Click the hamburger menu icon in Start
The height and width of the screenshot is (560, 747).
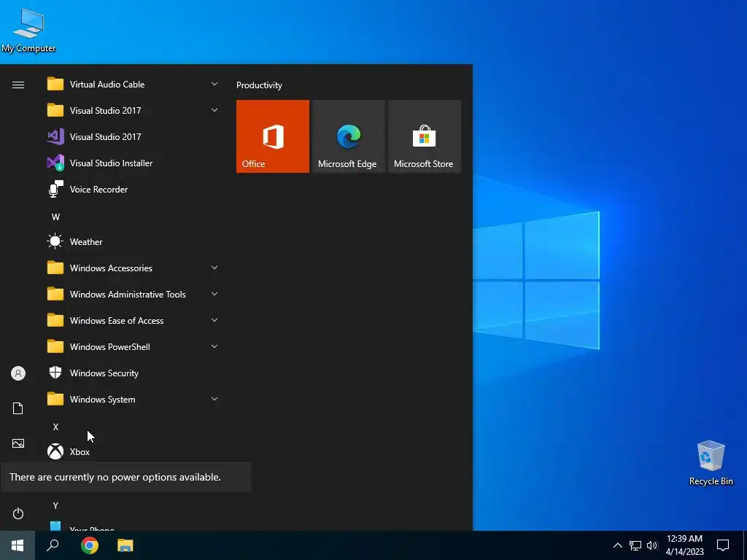pos(18,85)
